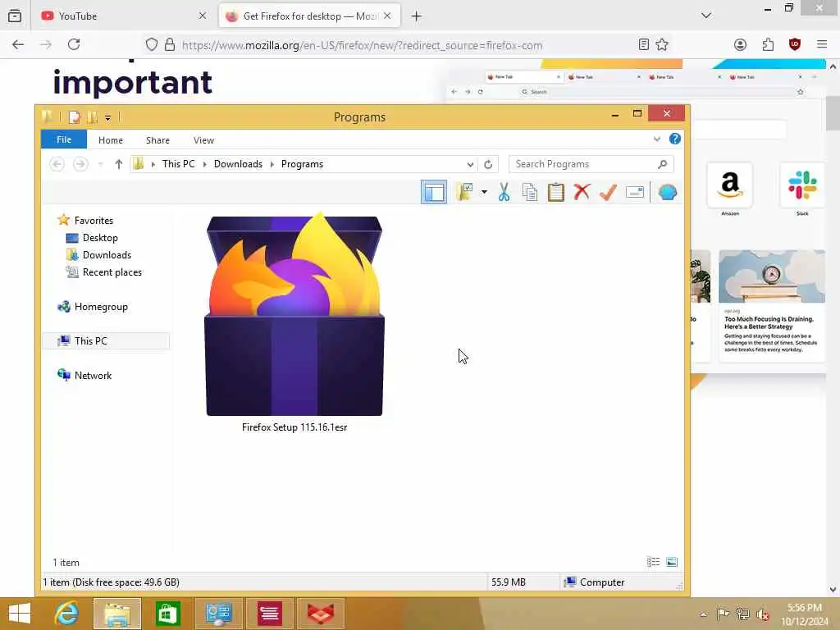Click the Paste clipboard icon
This screenshot has width=840, height=630.
click(556, 192)
